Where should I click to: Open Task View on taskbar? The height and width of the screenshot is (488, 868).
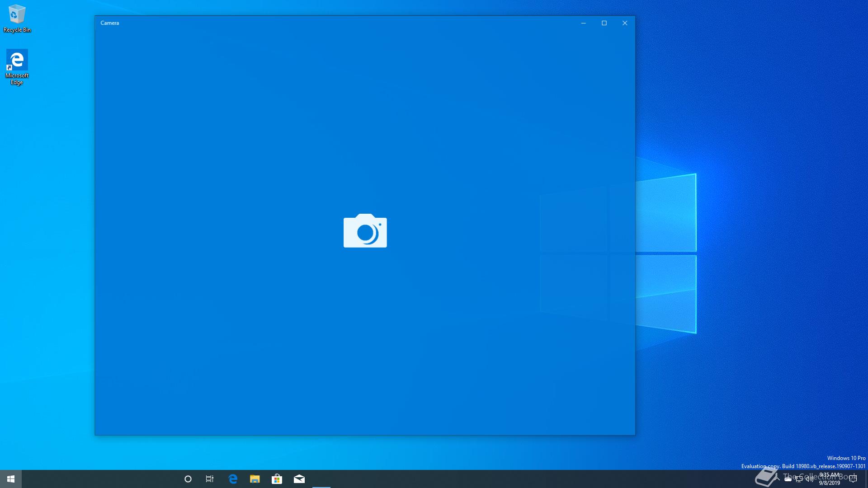point(210,479)
